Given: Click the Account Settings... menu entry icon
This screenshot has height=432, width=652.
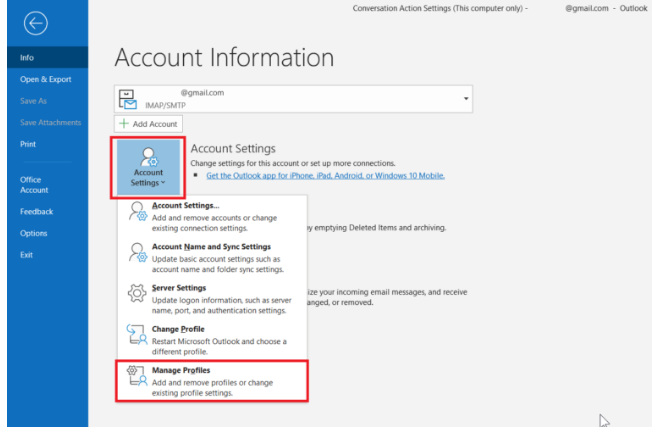Looking at the screenshot, I should click(x=137, y=211).
